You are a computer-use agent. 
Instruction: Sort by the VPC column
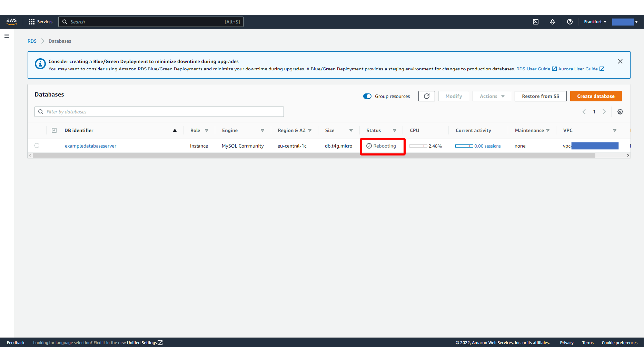coord(614,130)
